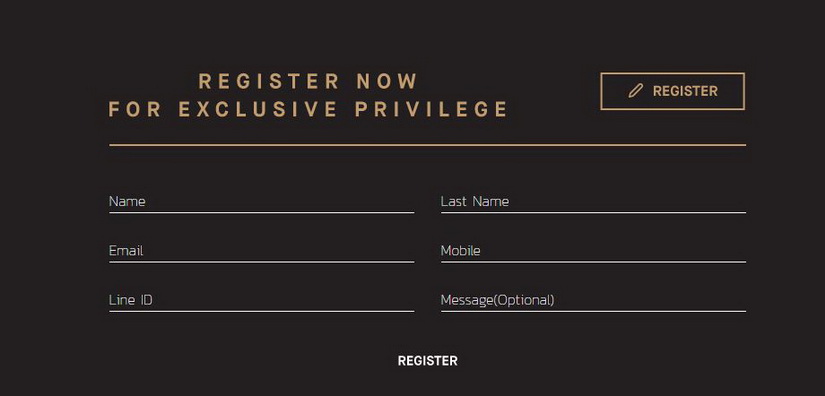Click the word PRIVILEGE in heading
The width and height of the screenshot is (825, 396).
click(431, 109)
